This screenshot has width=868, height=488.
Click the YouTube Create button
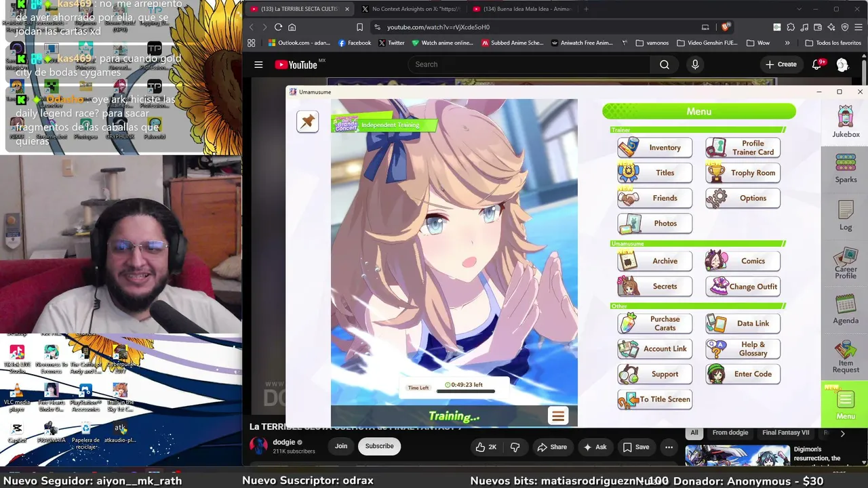pos(781,64)
